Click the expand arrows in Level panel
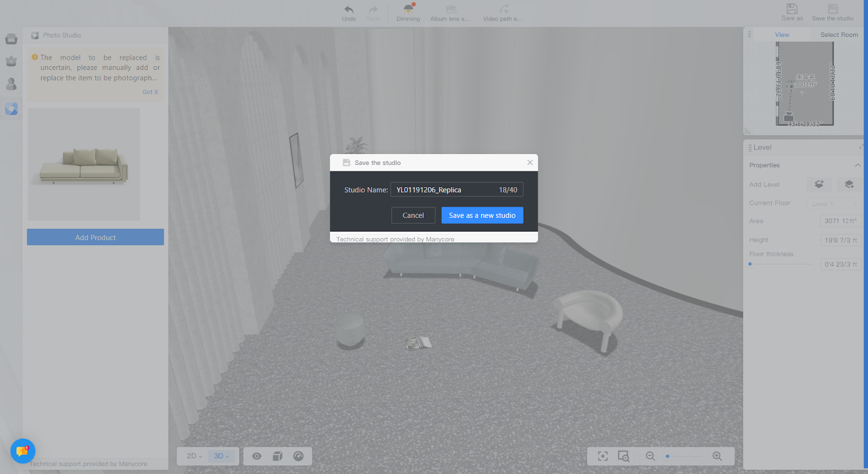Viewport: 868px width, 474px height. [x=861, y=146]
